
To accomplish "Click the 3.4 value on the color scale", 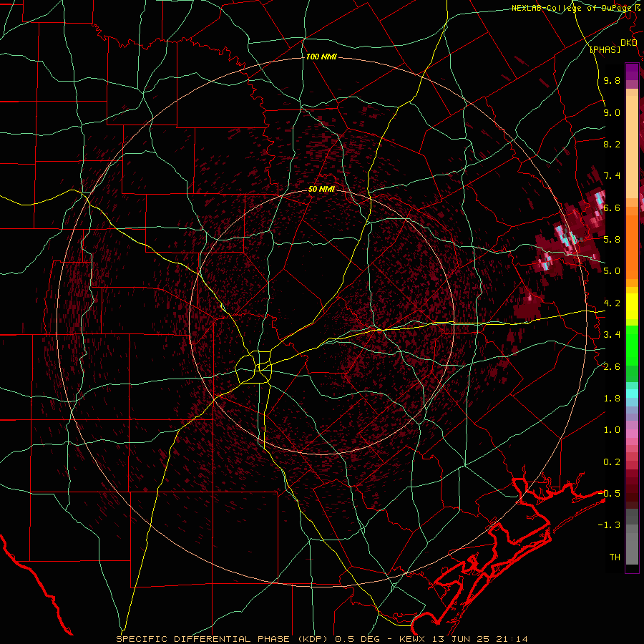I will pos(612,334).
